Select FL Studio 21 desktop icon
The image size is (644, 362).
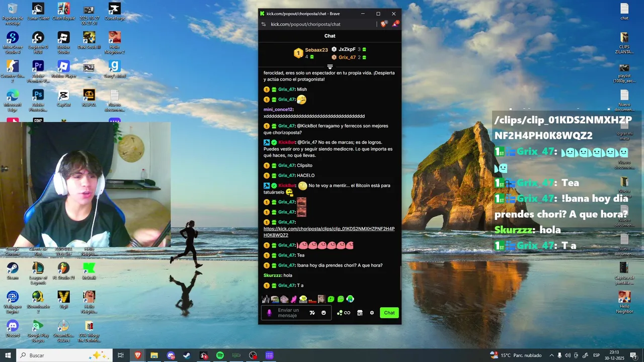(63, 270)
